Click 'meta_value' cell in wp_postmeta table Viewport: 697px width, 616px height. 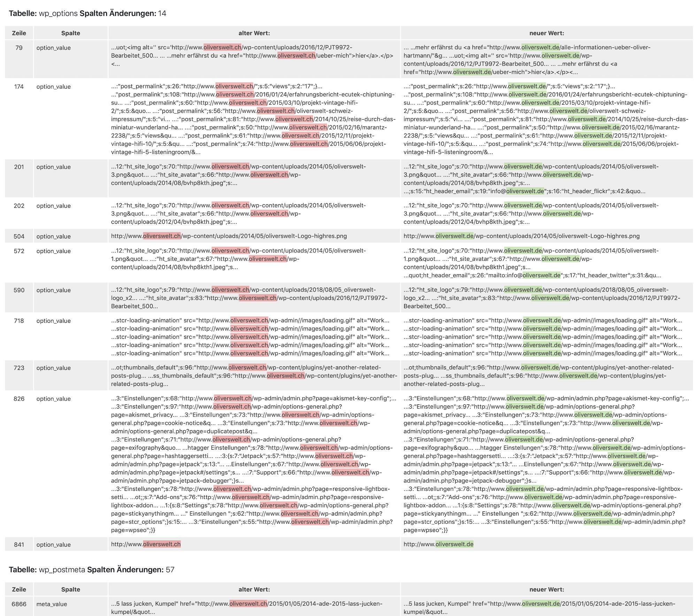(52, 604)
